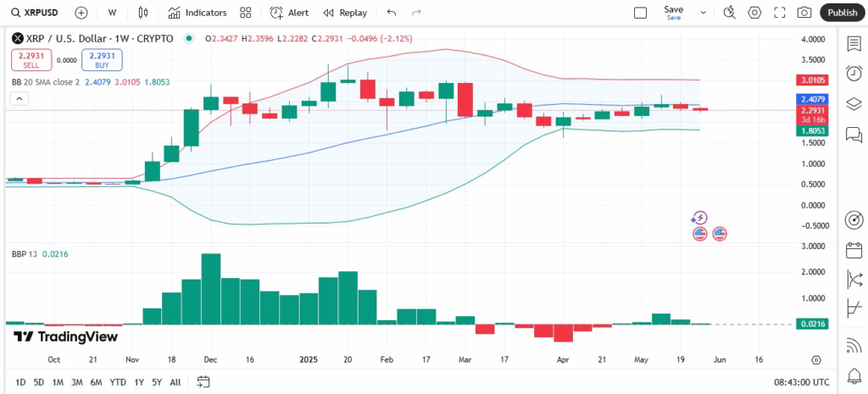Open the economic calendar panel
The width and height of the screenshot is (868, 394).
tap(854, 250)
